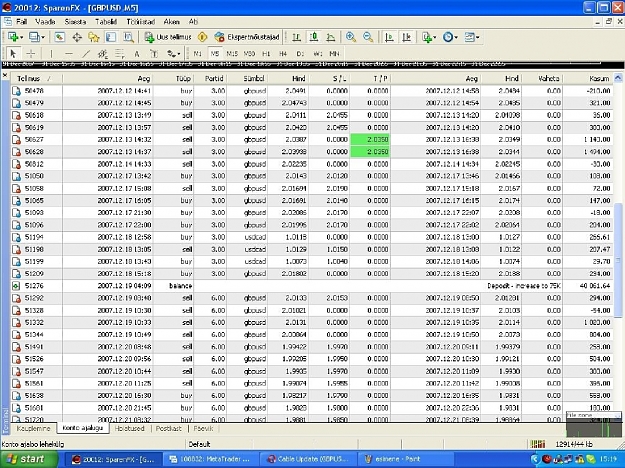Draw a trendline
This screenshot has width=625, height=468.
pos(86,53)
